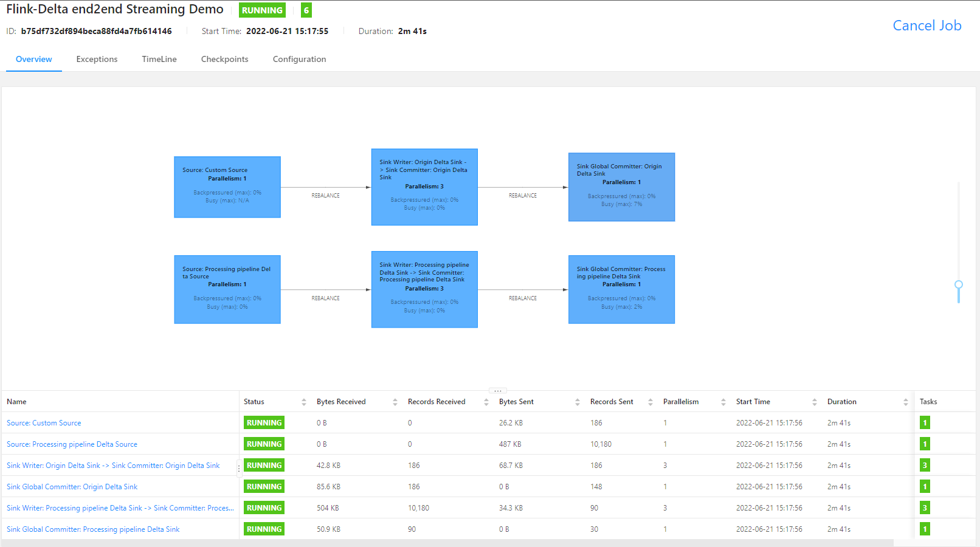The height and width of the screenshot is (547, 980).
Task: Click the graph zoom slider handle
Action: (959, 284)
